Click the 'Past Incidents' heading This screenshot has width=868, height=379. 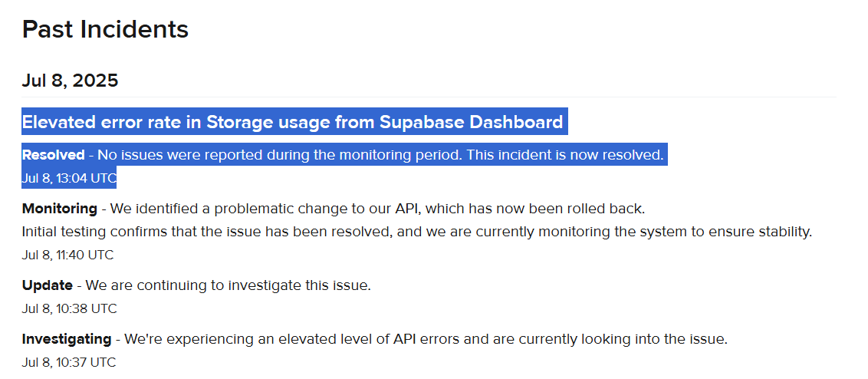coord(105,29)
